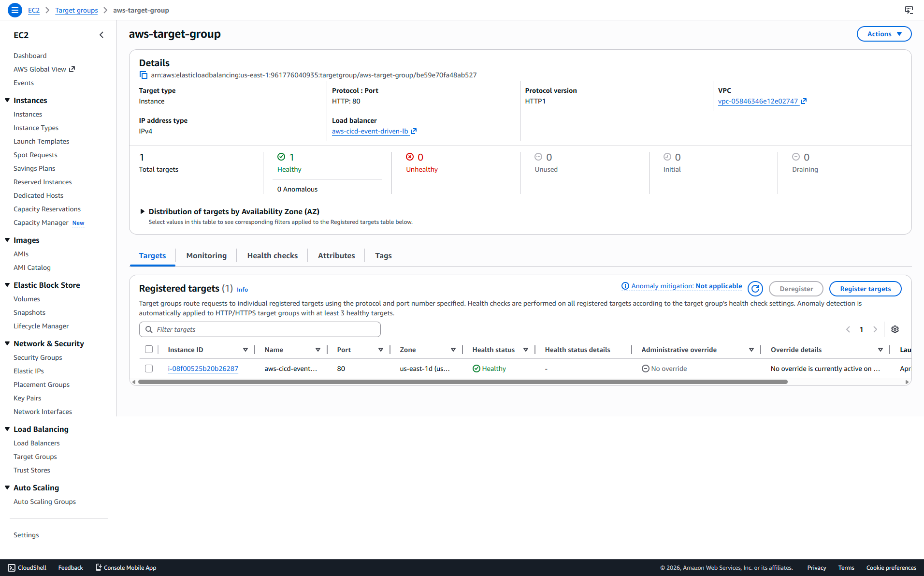Click the EC2 breadcrumb link
This screenshot has width=924, height=576.
[x=34, y=10]
